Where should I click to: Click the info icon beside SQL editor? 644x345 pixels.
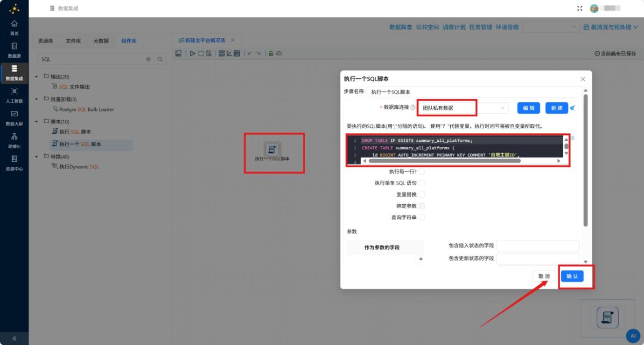click(573, 138)
